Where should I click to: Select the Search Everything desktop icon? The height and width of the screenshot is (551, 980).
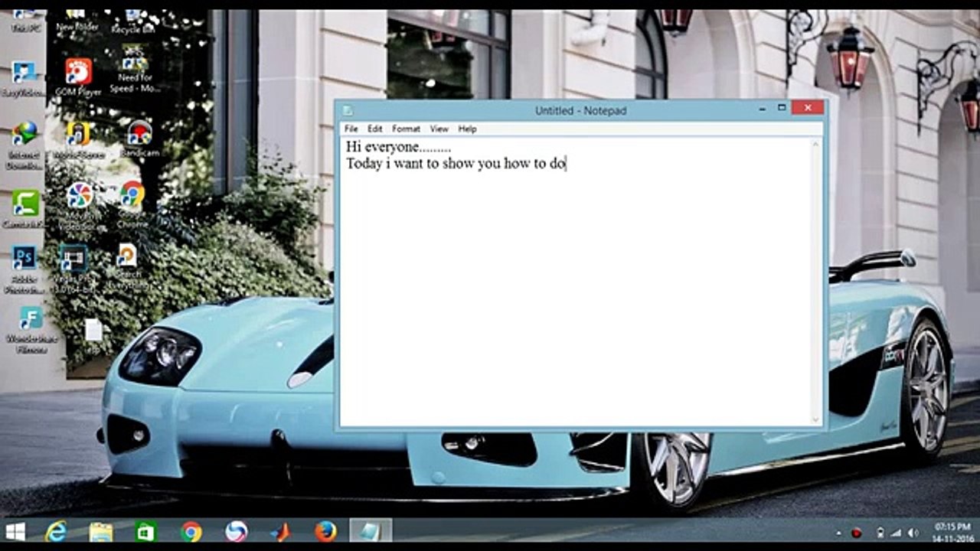tap(127, 266)
